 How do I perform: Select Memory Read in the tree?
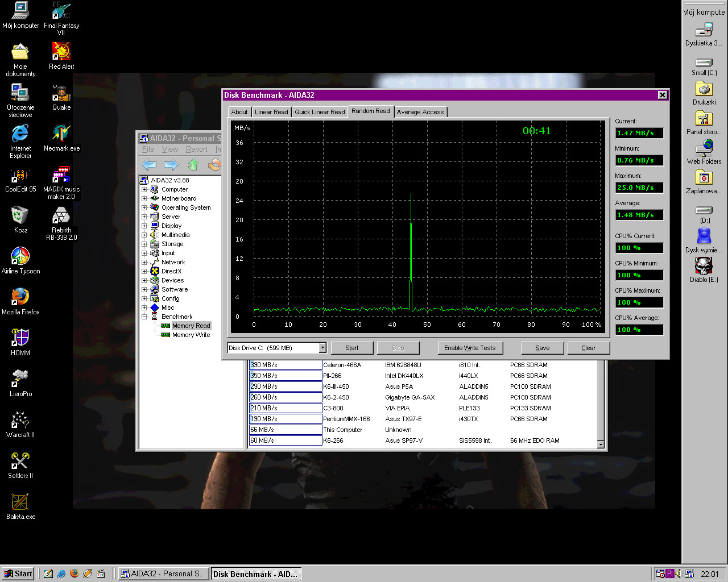click(191, 326)
